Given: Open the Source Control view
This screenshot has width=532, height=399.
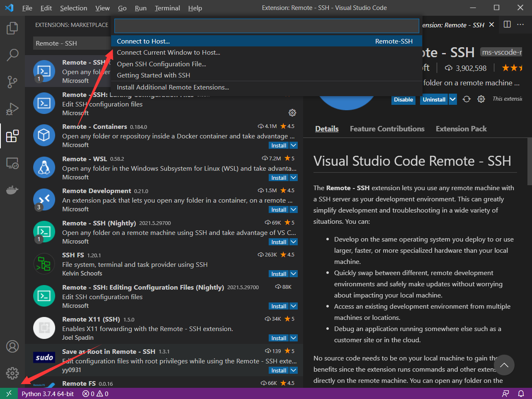Looking at the screenshot, I should [x=12, y=82].
